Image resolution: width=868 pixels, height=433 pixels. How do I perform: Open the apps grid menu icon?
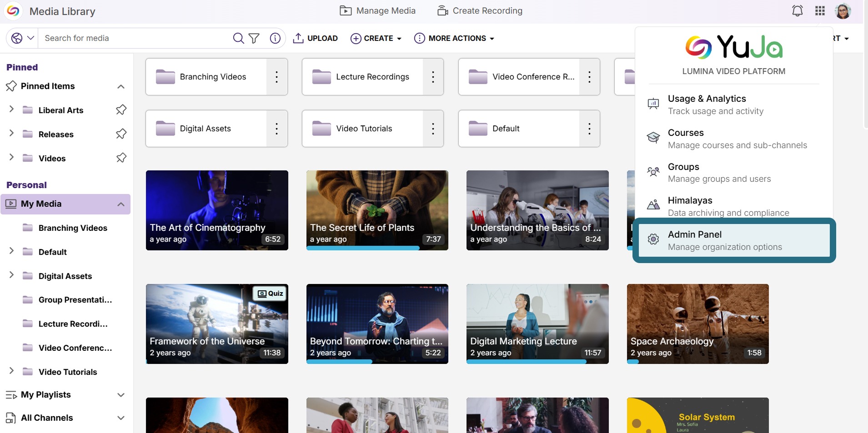click(x=820, y=11)
